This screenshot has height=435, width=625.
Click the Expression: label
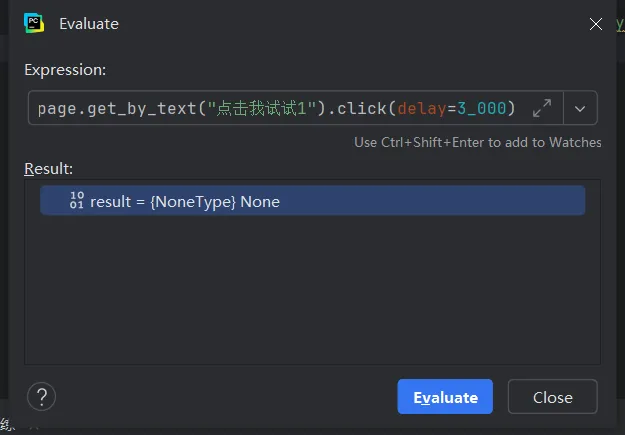65,70
